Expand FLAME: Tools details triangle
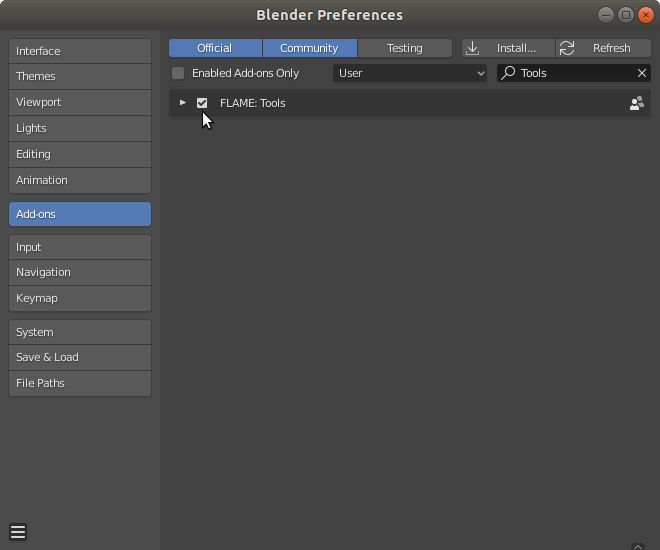 [183, 103]
